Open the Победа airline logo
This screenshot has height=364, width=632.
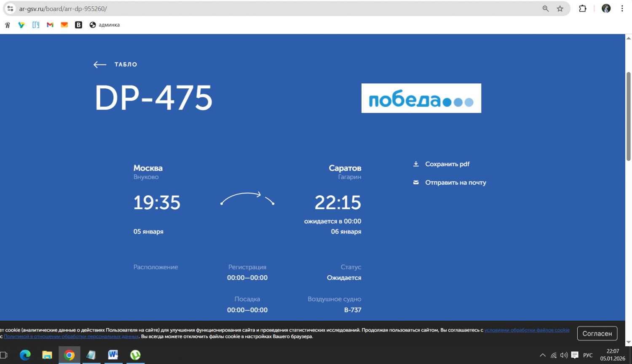[x=421, y=98]
